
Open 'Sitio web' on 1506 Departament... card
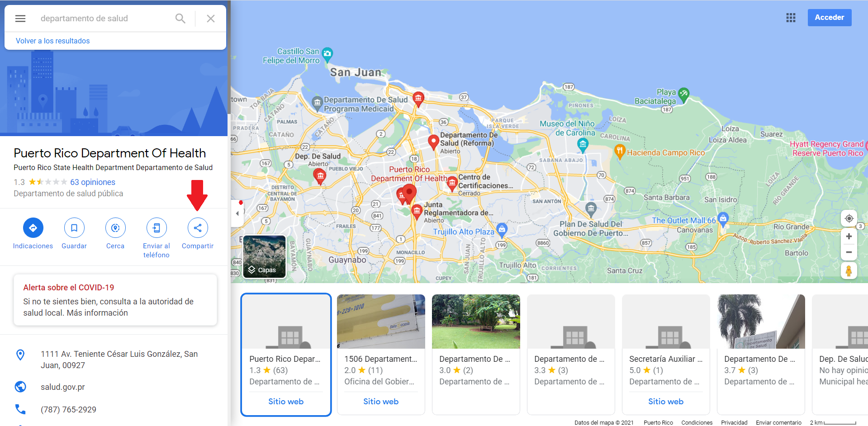(x=381, y=402)
